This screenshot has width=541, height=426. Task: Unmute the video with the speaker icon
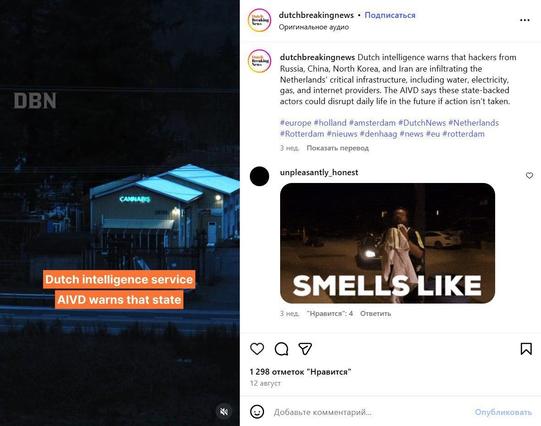click(224, 411)
